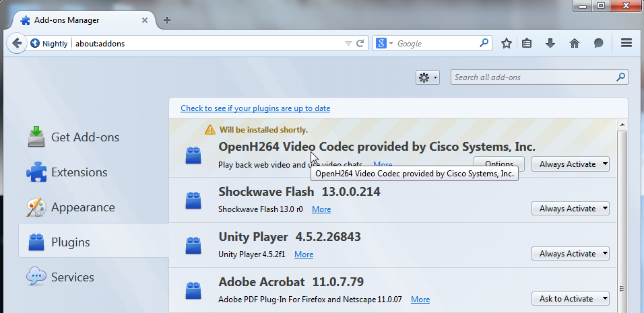The width and height of the screenshot is (644, 313).
Task: Click 'Shockwave Flash 13.0 r0' description
Action: tap(261, 209)
